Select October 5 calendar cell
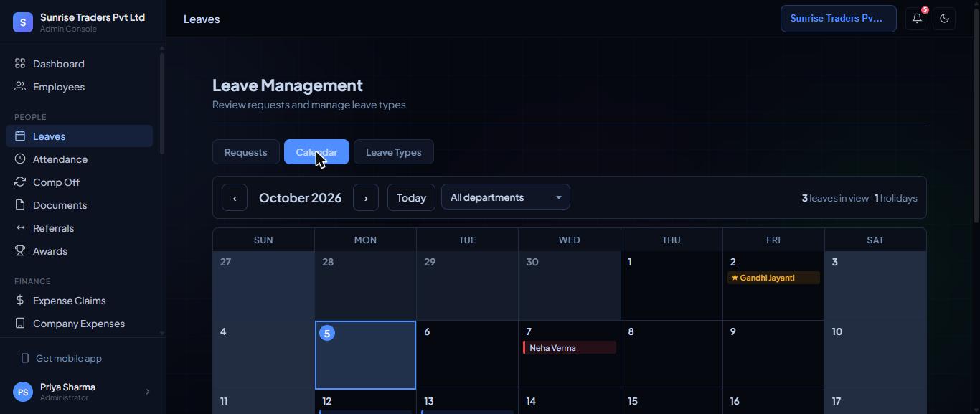The width and height of the screenshot is (980, 414). [x=365, y=355]
